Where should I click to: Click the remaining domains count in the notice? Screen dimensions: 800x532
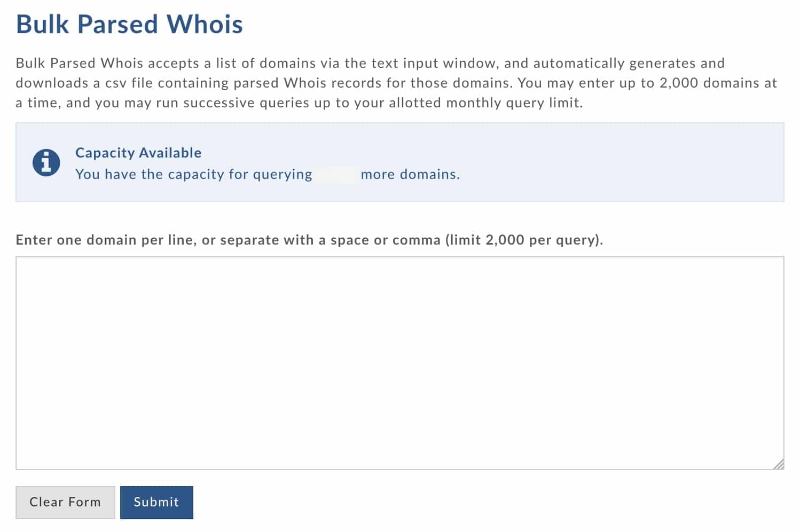(x=336, y=174)
